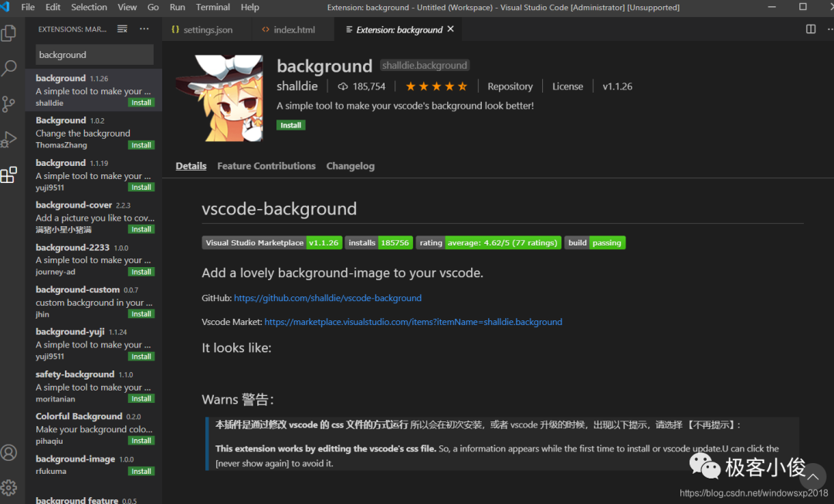Open the Run and Debug view
The width and height of the screenshot is (834, 504).
coord(8,139)
